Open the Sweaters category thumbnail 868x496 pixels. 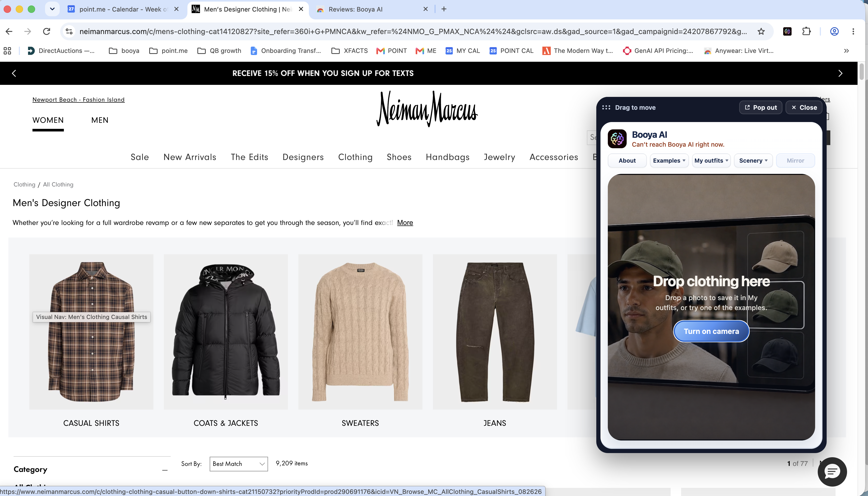pos(360,332)
